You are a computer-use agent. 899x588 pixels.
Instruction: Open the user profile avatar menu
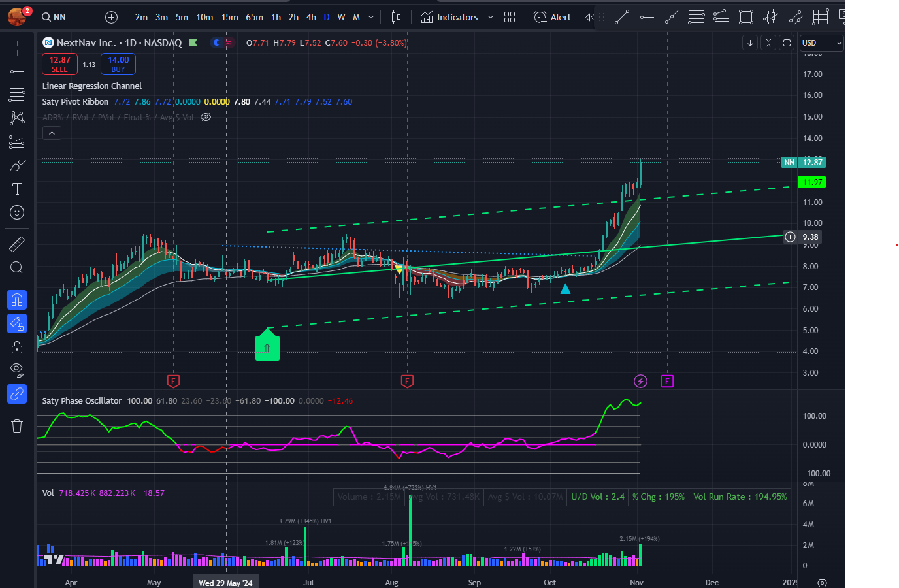pyautogui.click(x=17, y=16)
